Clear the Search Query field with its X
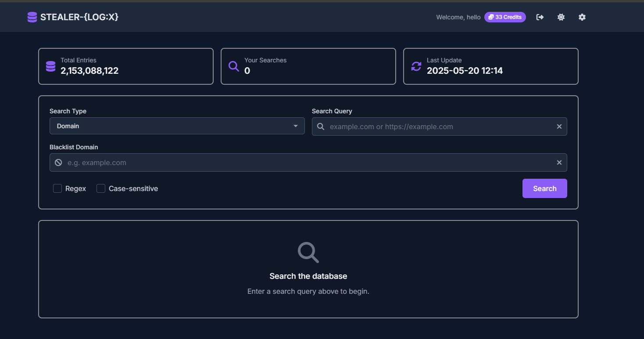 (559, 126)
